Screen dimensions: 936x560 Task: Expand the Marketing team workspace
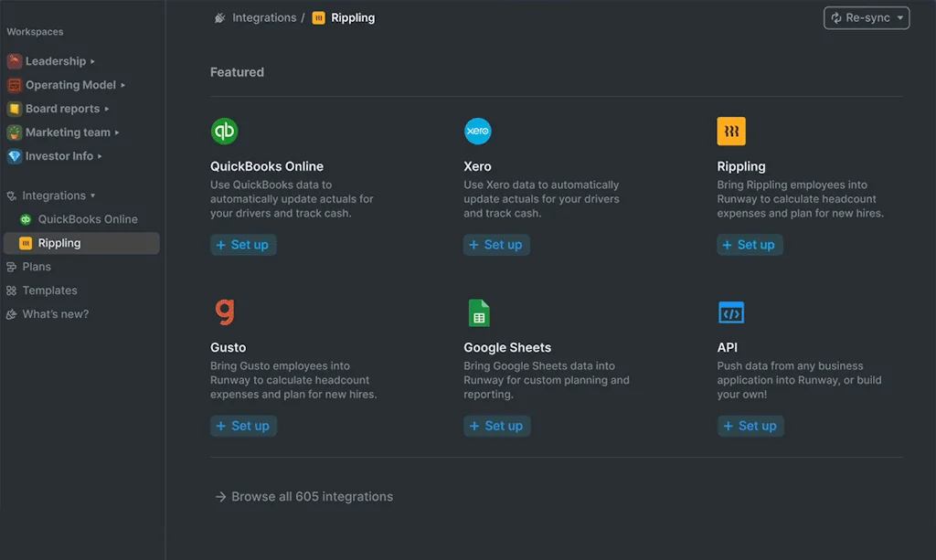coord(117,132)
